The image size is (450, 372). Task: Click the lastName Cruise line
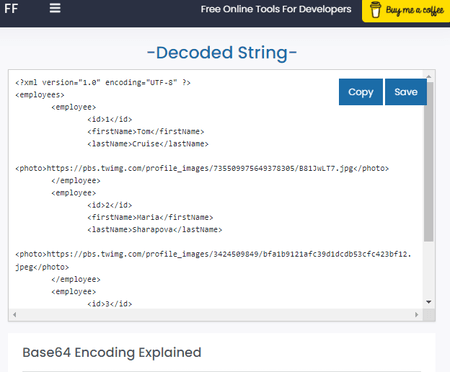[148, 144]
